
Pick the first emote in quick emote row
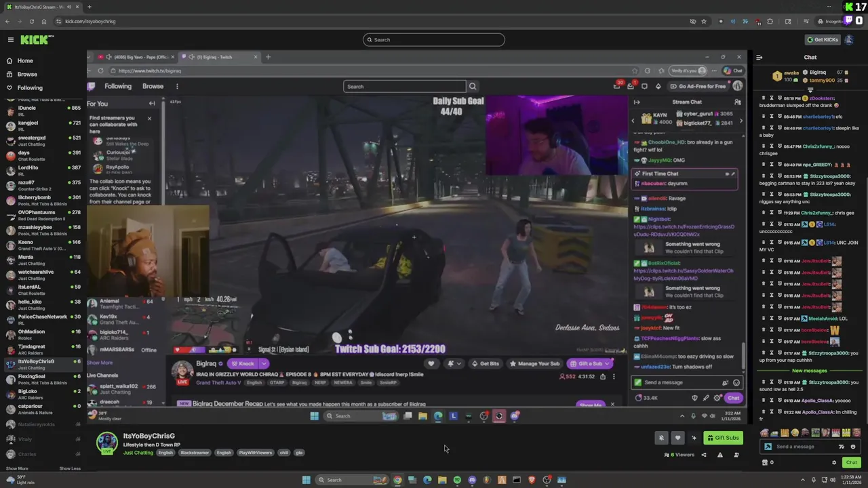tap(766, 432)
